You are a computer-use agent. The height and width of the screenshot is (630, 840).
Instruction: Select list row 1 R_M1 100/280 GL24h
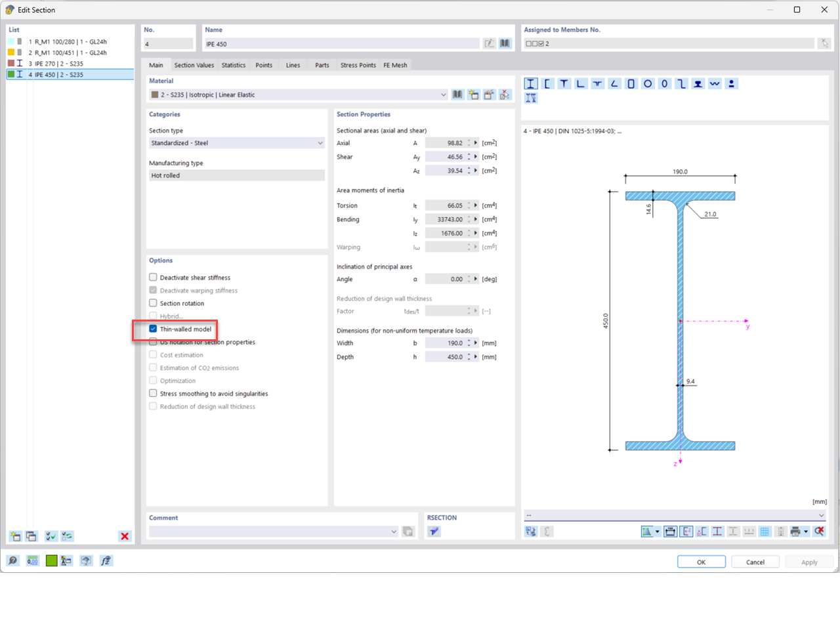tap(70, 41)
